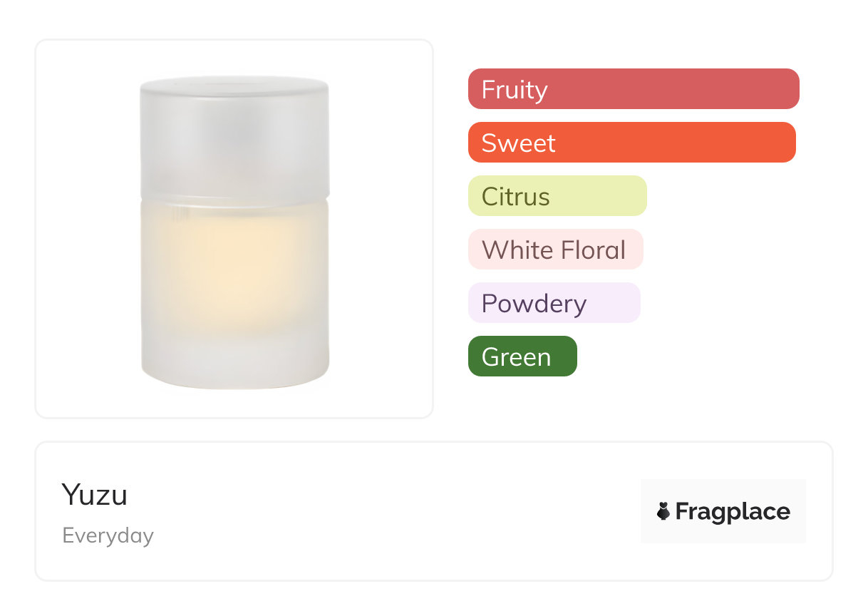Click the Powdery text label
This screenshot has height=616, width=868.
(534, 304)
